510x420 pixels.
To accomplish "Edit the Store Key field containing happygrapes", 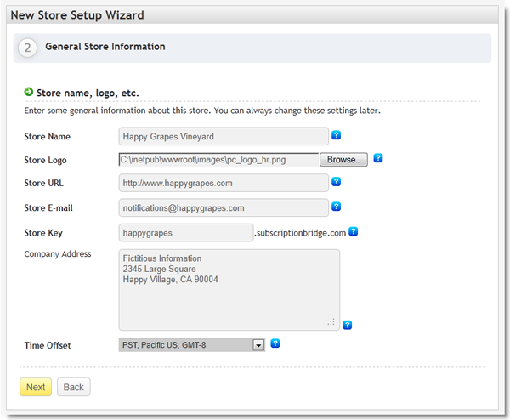I will (185, 232).
